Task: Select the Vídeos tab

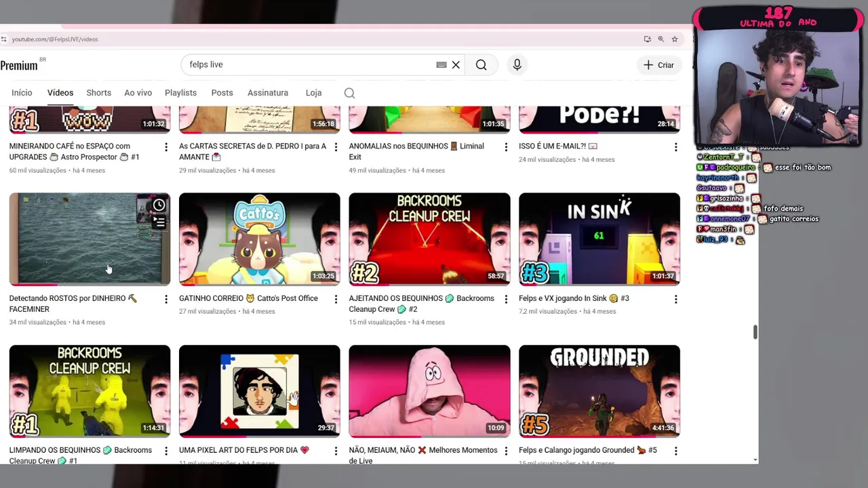Action: pos(60,93)
